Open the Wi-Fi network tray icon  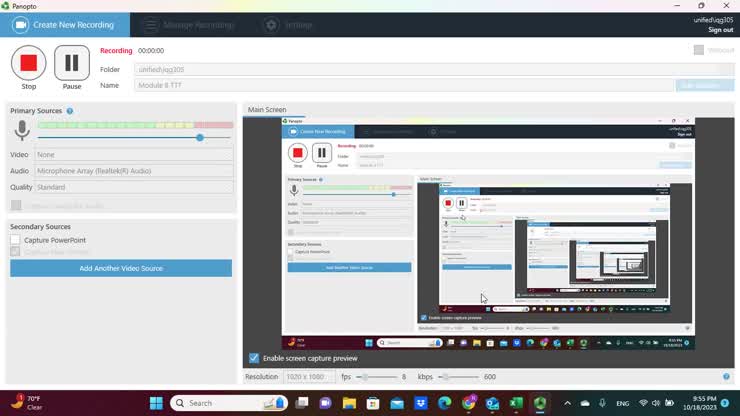[643, 403]
